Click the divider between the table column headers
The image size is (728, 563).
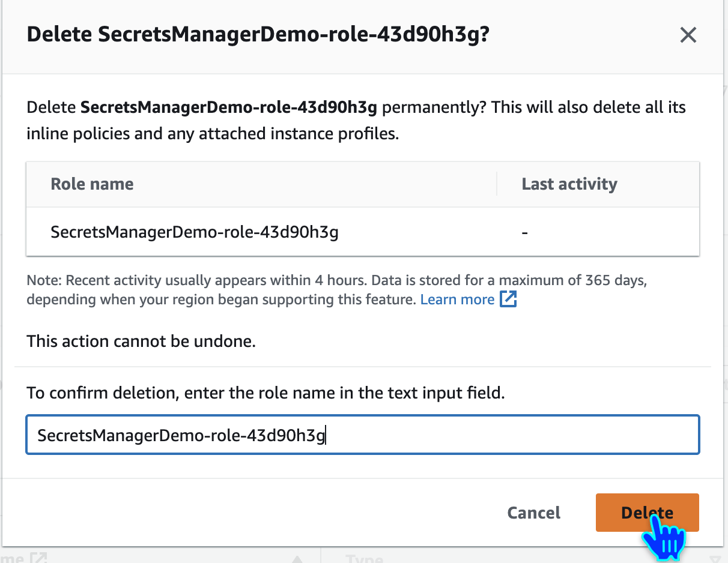(497, 184)
